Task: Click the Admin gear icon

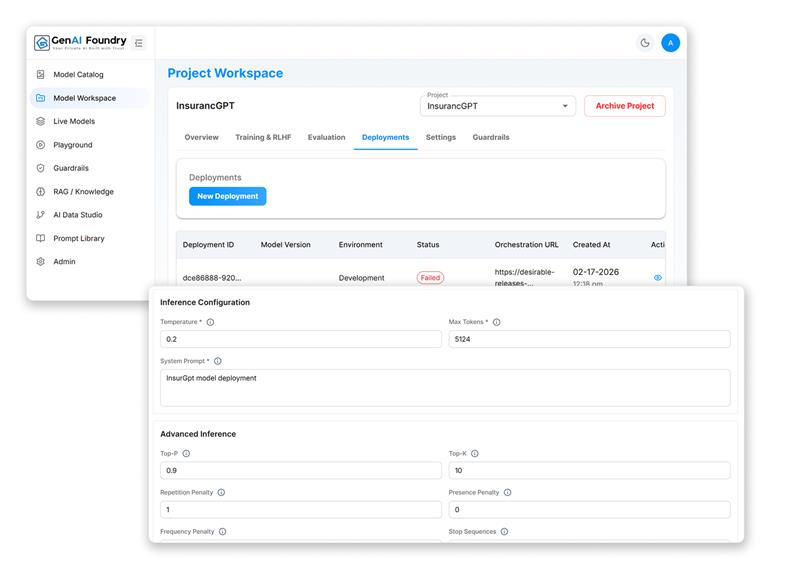Action: point(41,262)
